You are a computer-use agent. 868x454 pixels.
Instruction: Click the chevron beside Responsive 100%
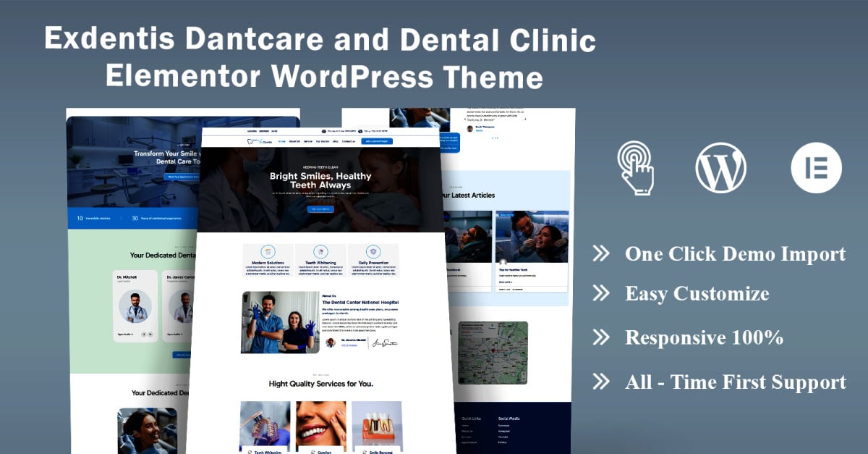[600, 337]
